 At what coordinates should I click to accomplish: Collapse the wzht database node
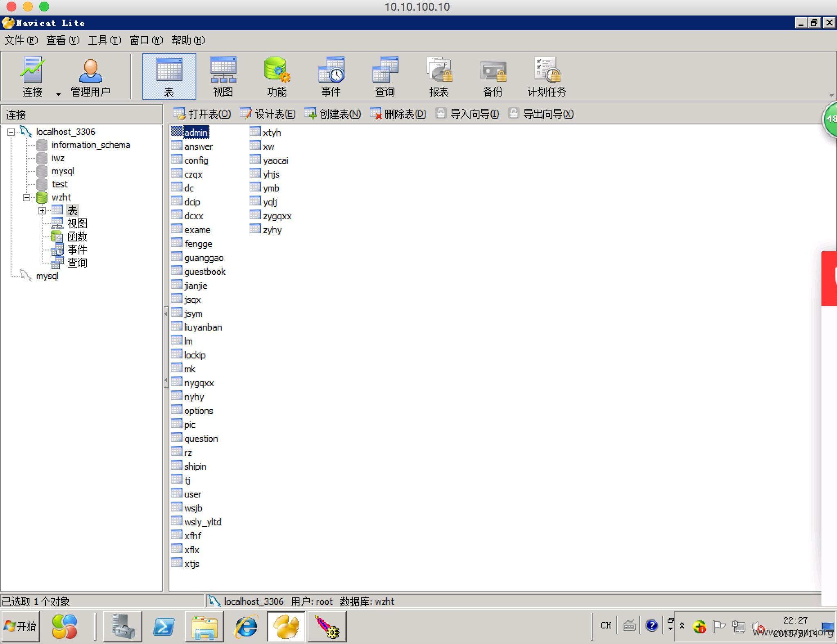[27, 198]
